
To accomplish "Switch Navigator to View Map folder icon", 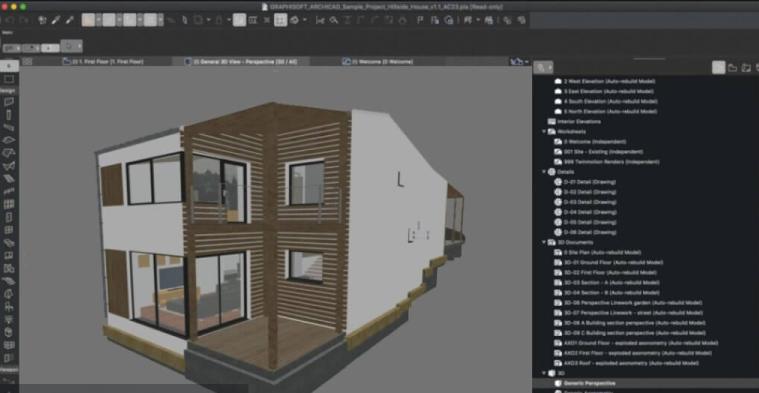I will pyautogui.click(x=732, y=68).
